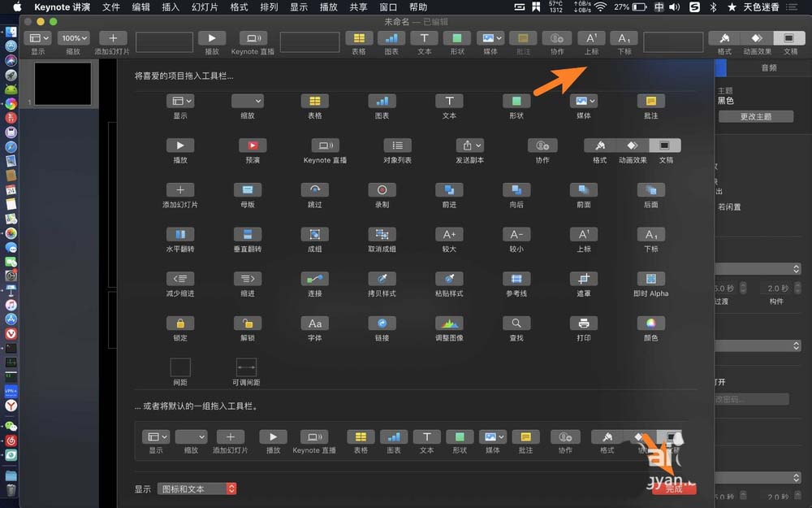The image size is (812, 508).
Task: Select the 预演 rehearse icon in palette
Action: [253, 145]
